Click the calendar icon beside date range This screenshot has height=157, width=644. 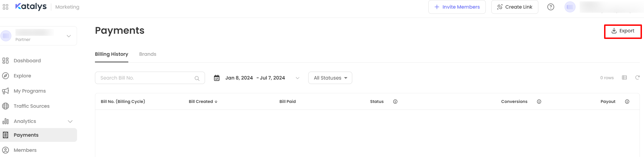217,78
